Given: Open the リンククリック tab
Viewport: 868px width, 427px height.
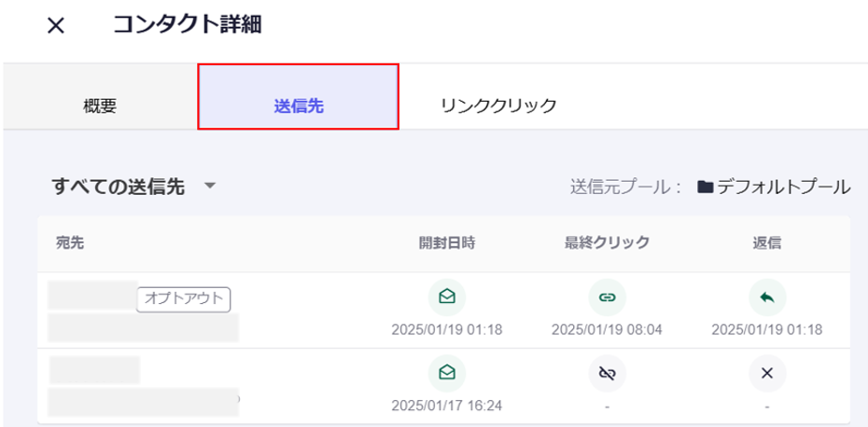Looking at the screenshot, I should click(x=498, y=105).
